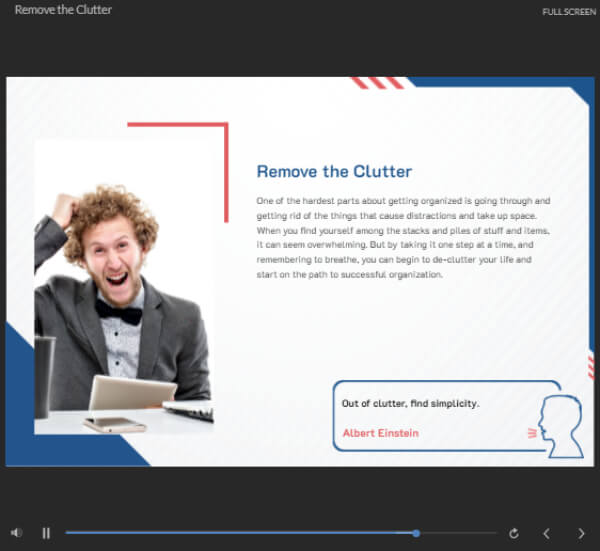Image resolution: width=600 pixels, height=551 pixels.
Task: Seek to the start of the progress bar
Action: pyautogui.click(x=67, y=533)
